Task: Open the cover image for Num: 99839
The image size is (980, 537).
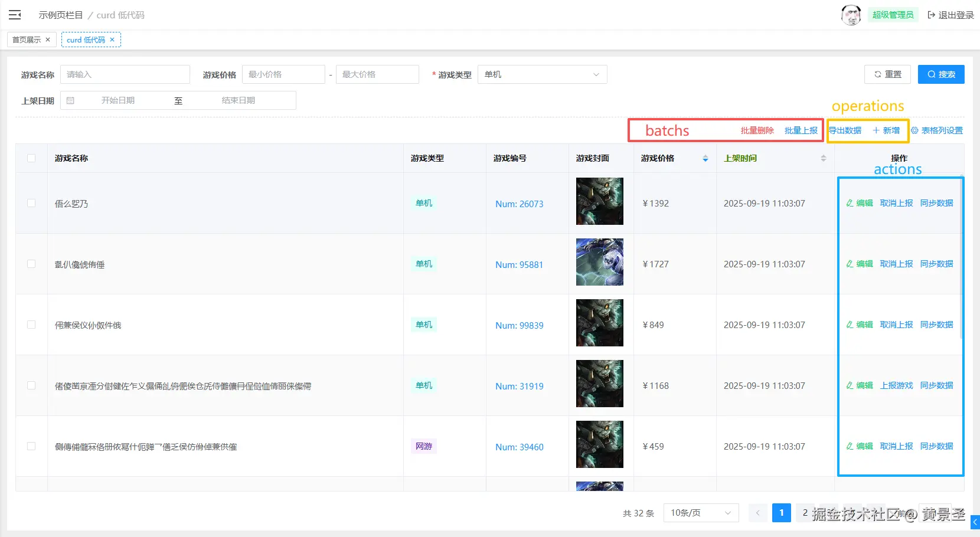Action: 600,323
